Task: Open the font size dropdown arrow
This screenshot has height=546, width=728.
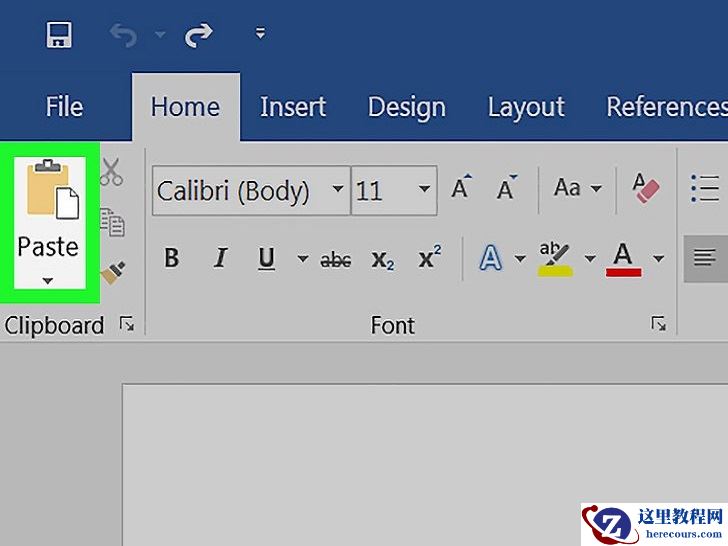Action: [x=424, y=189]
